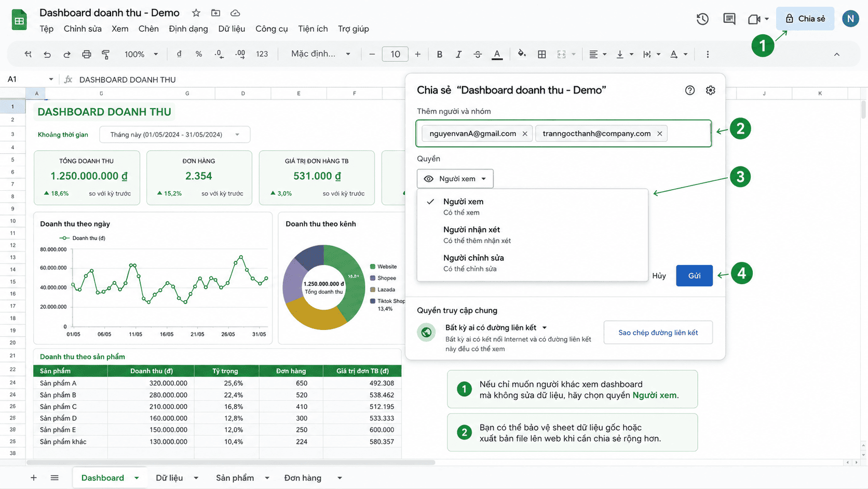Open Dashboard sheet tab options arrow

pyautogui.click(x=137, y=478)
